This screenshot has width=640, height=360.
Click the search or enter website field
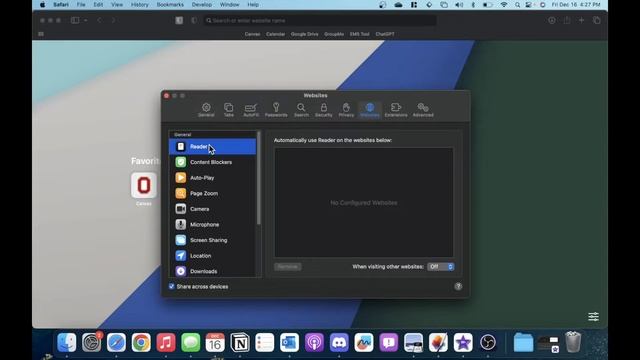point(320,20)
